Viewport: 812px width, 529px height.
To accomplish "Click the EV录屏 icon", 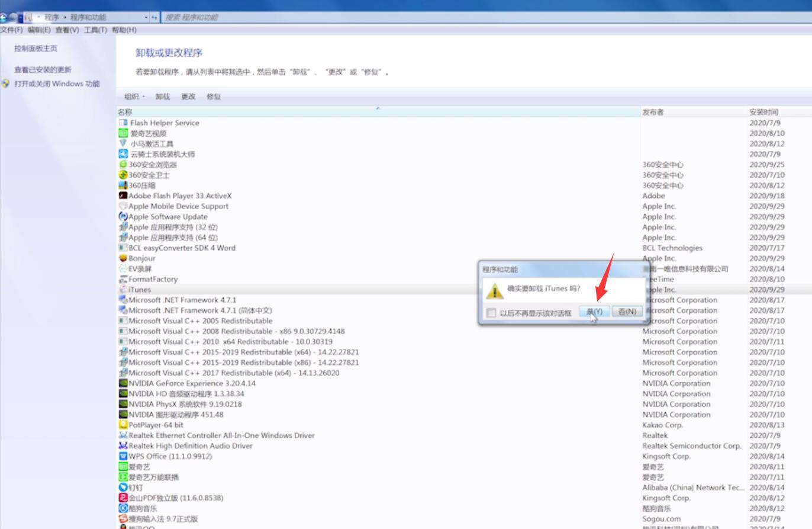I will [x=123, y=269].
